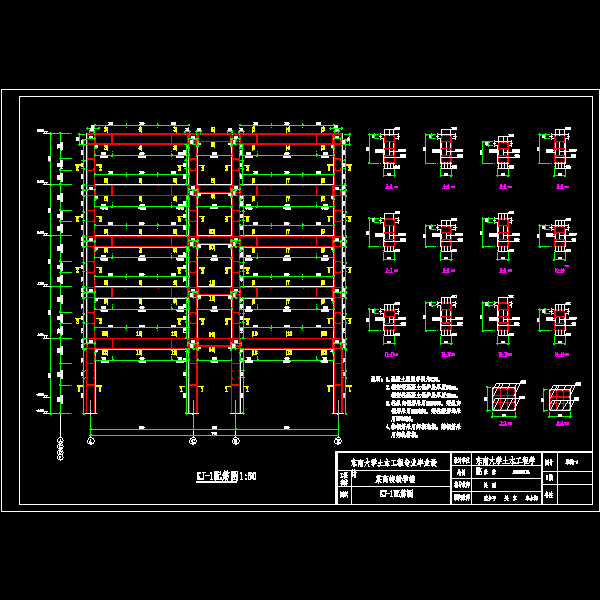Select grid axis bubble B under the frame
The width and height of the screenshot is (600, 600).
192,440
